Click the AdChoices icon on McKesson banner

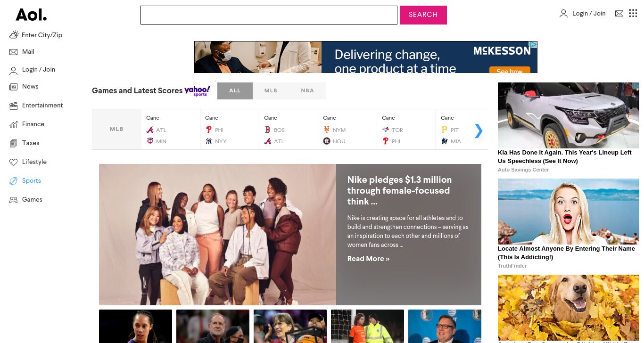click(533, 45)
